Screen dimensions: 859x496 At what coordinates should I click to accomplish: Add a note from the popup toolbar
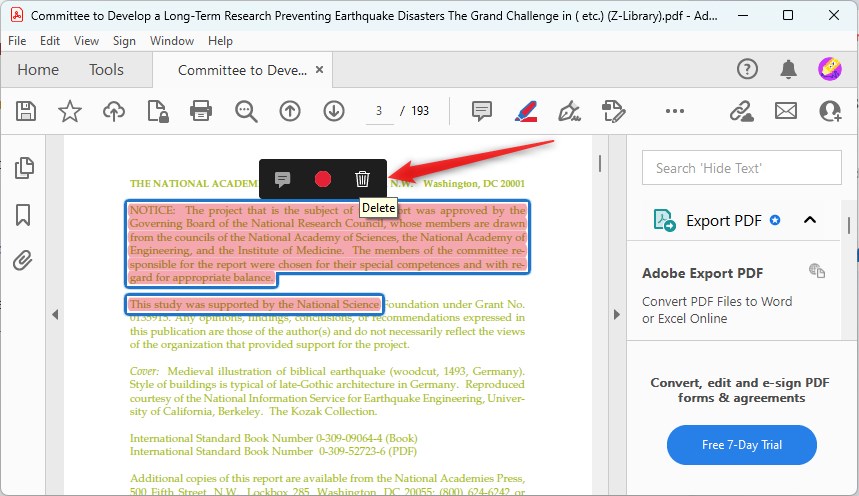[x=282, y=179]
